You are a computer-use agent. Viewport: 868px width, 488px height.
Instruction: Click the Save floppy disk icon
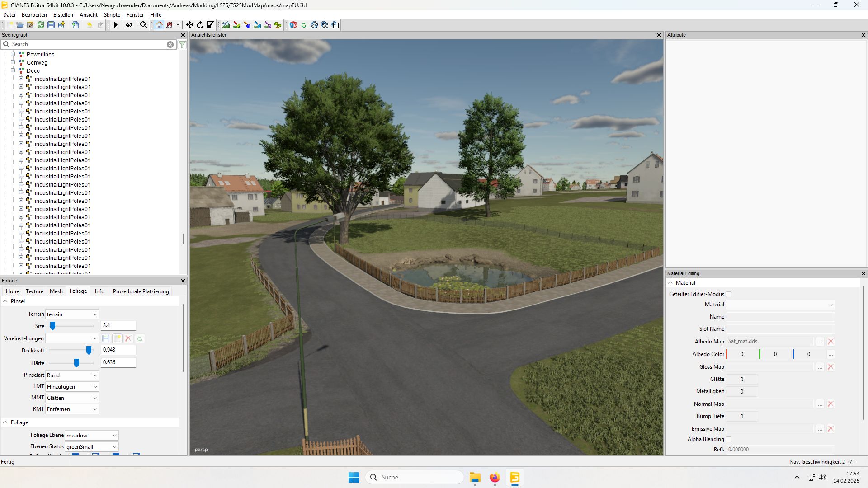point(51,25)
